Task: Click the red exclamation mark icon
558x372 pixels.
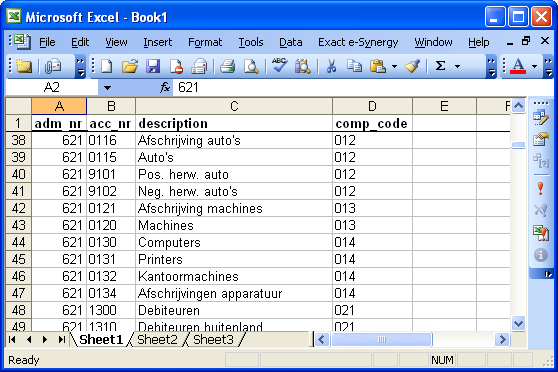Action: coord(541,188)
